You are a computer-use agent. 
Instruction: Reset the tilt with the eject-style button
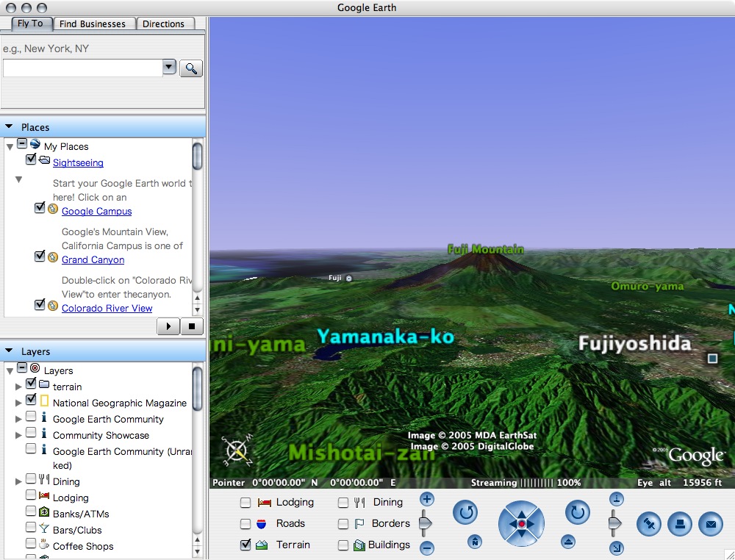pyautogui.click(x=568, y=542)
